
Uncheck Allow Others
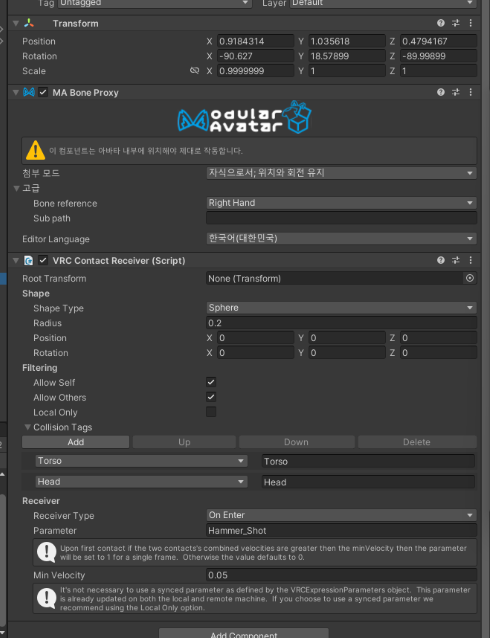click(x=211, y=397)
